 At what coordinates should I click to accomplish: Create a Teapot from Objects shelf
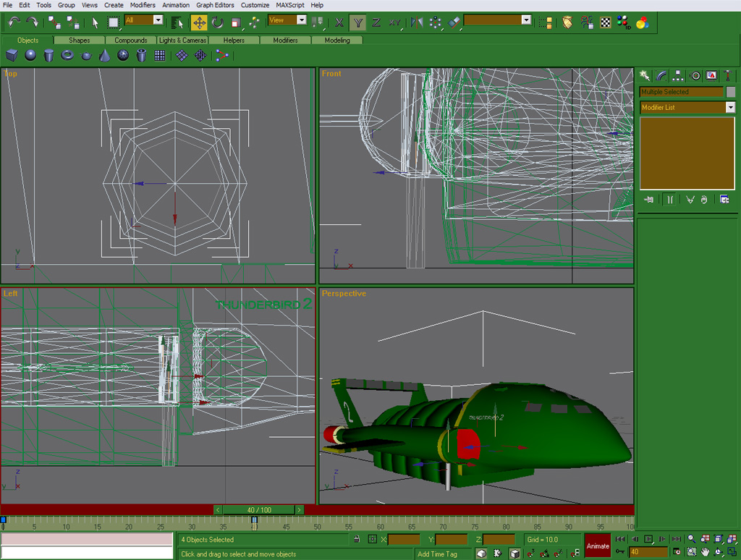[x=86, y=55]
